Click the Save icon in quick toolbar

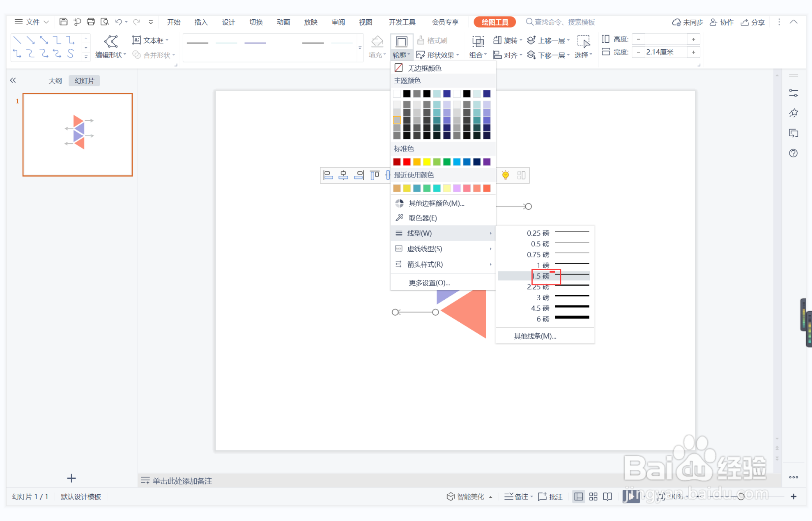pyautogui.click(x=63, y=22)
